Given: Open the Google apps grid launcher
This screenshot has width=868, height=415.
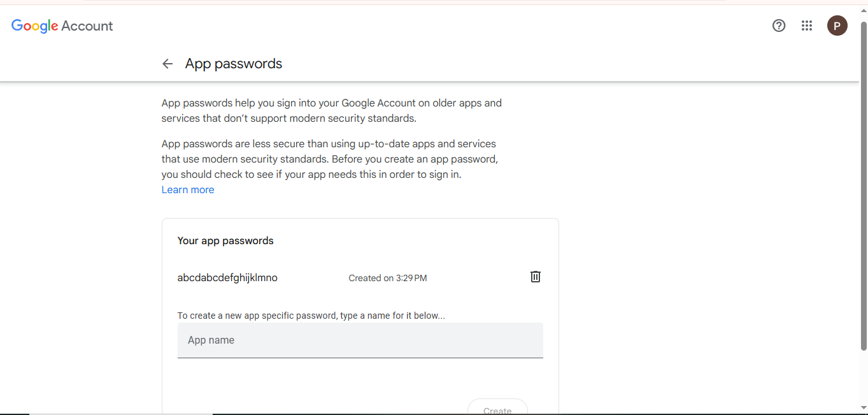Looking at the screenshot, I should tap(807, 25).
